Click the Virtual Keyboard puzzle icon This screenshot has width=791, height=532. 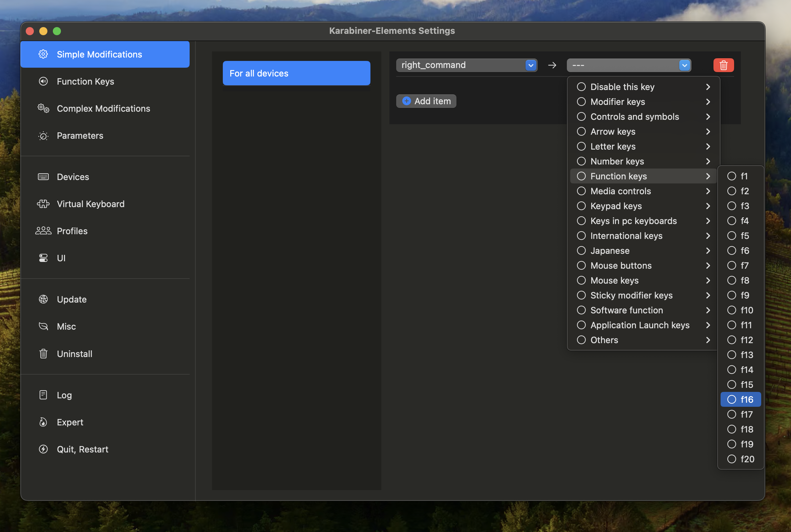[43, 204]
